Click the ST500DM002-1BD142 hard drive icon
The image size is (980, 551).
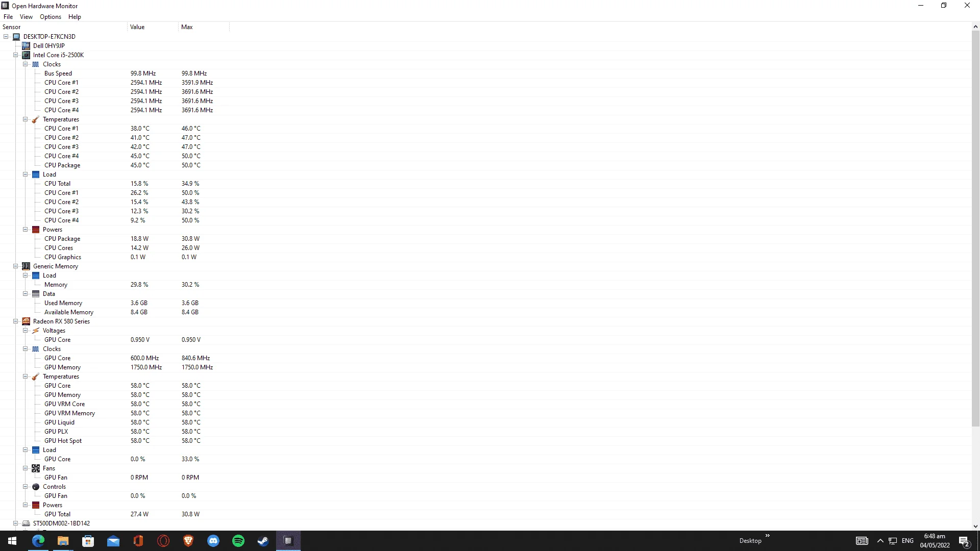point(26,523)
